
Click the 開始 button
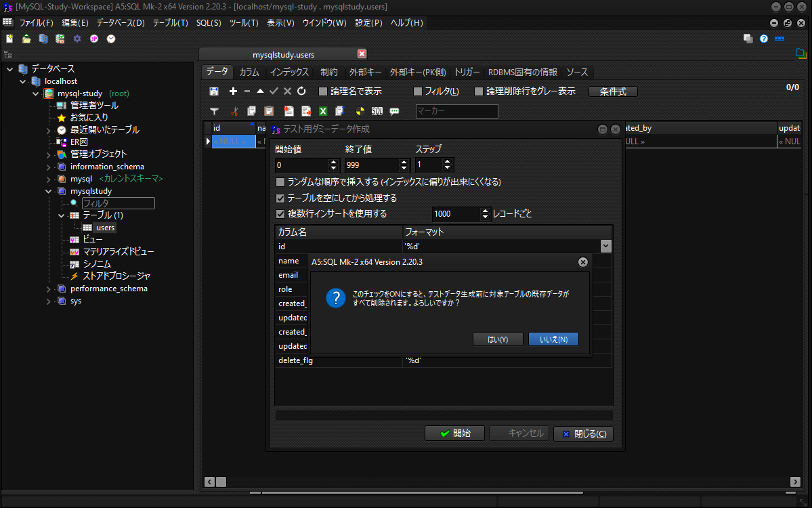tap(454, 433)
